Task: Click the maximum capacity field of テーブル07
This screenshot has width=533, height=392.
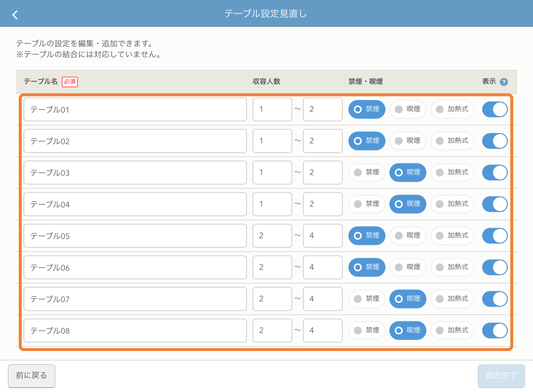Action: pos(323,299)
